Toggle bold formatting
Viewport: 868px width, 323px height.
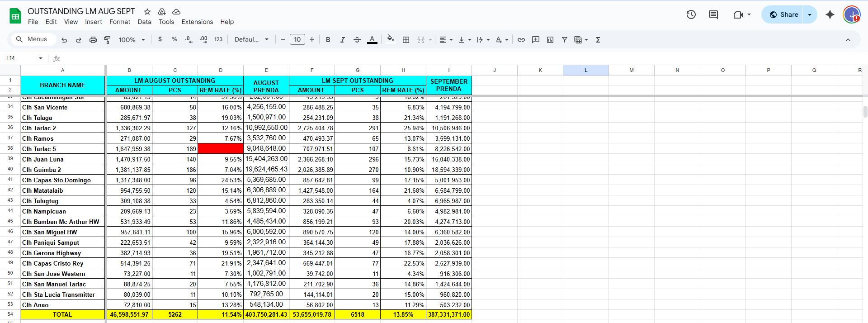pyautogui.click(x=328, y=40)
